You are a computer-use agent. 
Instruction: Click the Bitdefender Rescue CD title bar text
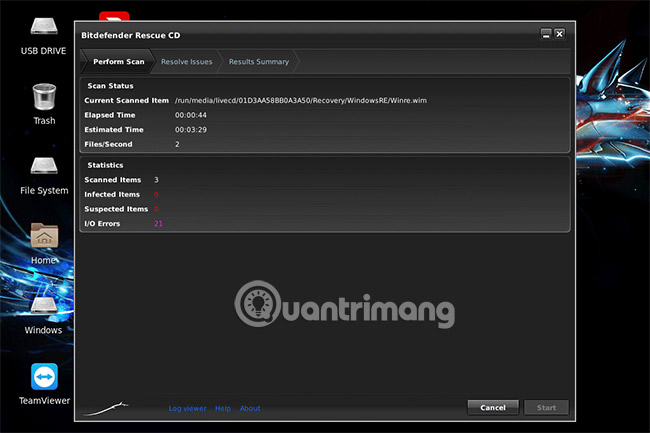click(x=131, y=35)
